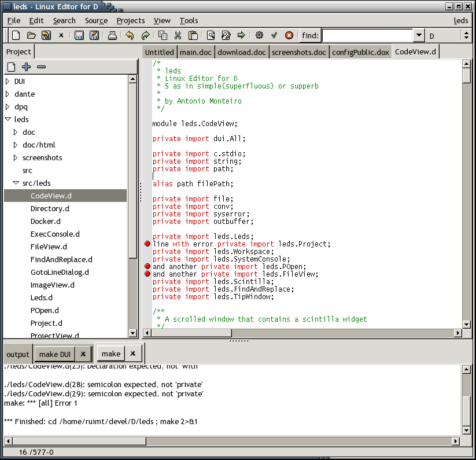
Task: Collapse the src/leds folder
Action: (x=16, y=183)
